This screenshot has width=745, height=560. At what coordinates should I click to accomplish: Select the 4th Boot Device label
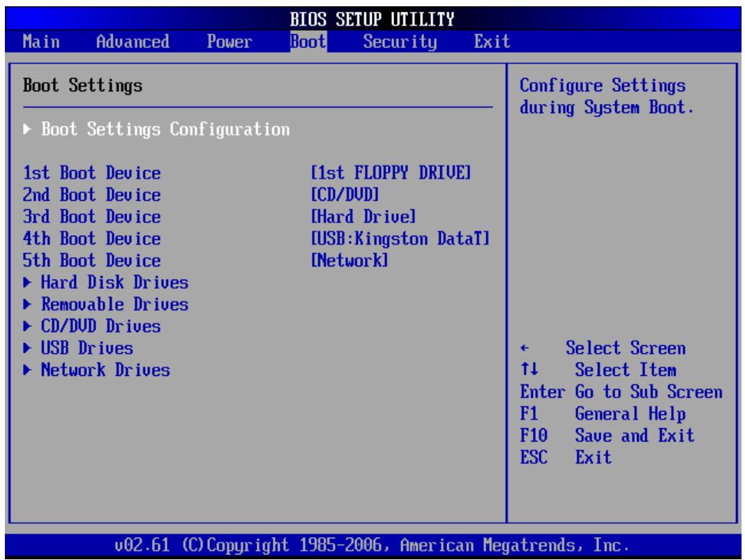(91, 239)
